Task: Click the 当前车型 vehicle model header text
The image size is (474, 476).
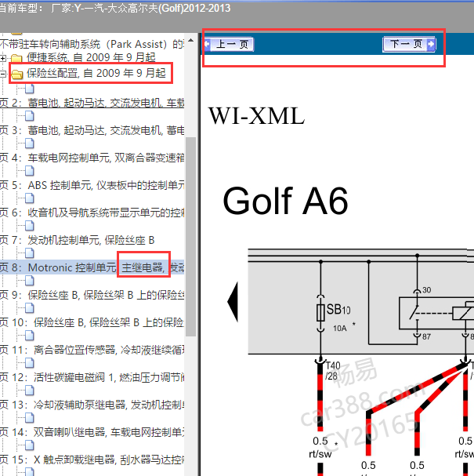Action: pyautogui.click(x=115, y=8)
